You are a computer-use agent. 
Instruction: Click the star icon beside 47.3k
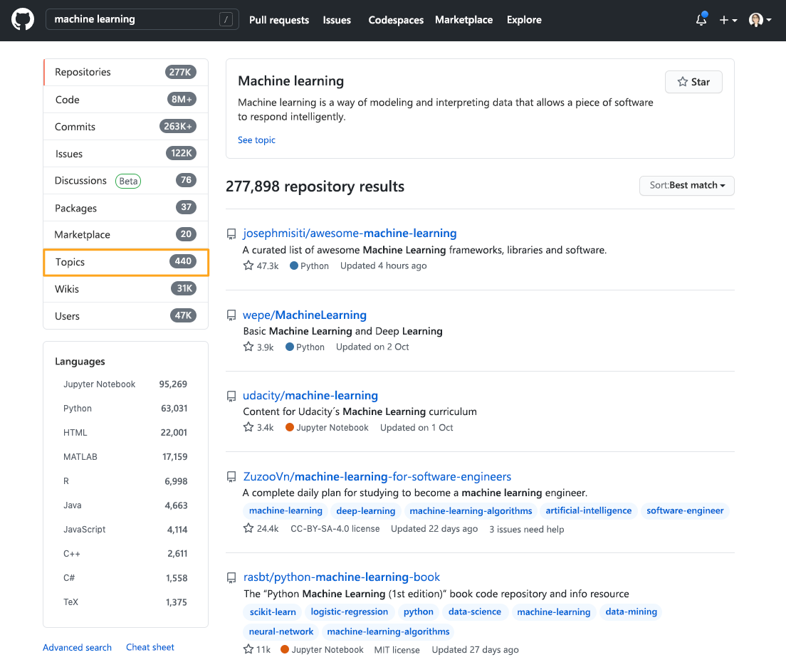click(248, 266)
